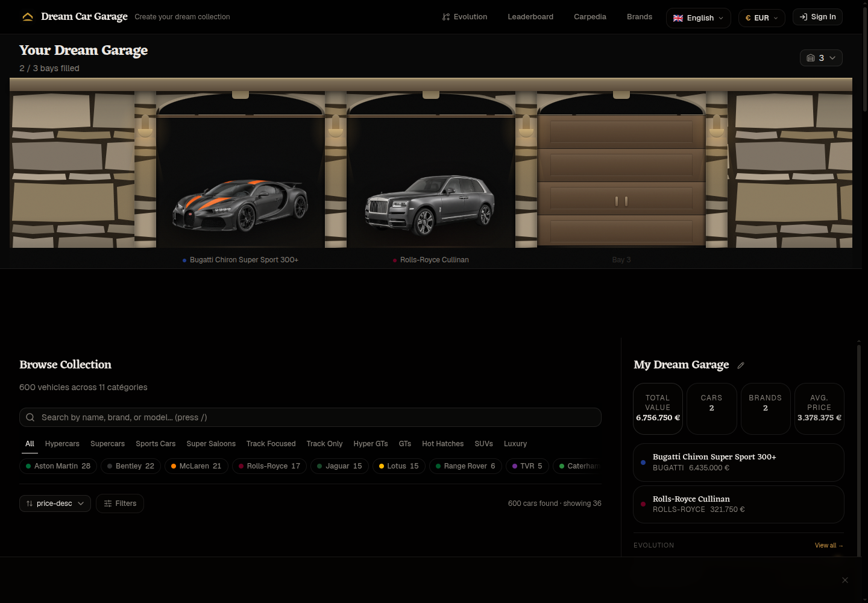Select the Rolls-Royce Cullinan in bay two
868x603 pixels.
[430, 205]
